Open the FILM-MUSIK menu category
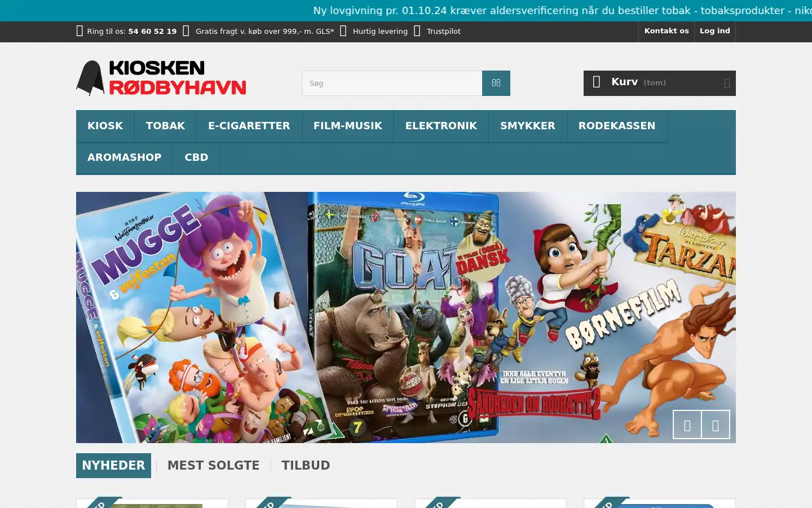Screen dimensions: 812x508 (348, 126)
